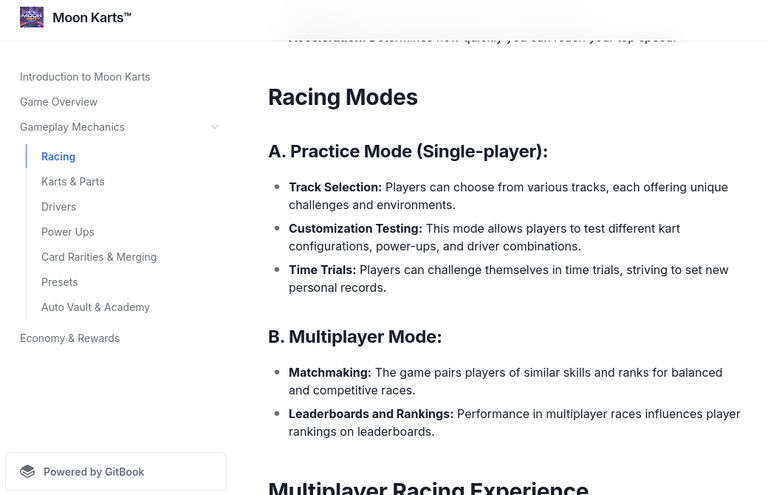Select Gameplay Mechanics in the sidebar

(x=72, y=127)
